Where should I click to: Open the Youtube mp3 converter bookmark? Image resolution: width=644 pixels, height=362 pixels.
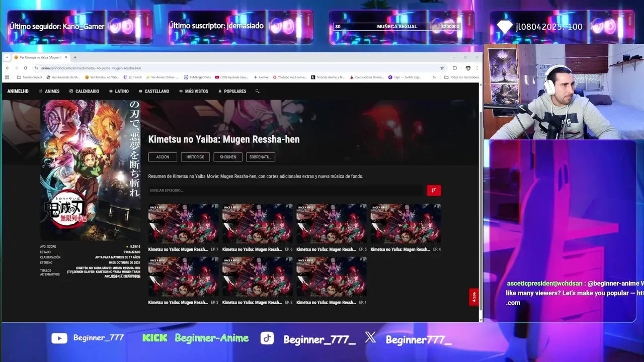(290, 77)
